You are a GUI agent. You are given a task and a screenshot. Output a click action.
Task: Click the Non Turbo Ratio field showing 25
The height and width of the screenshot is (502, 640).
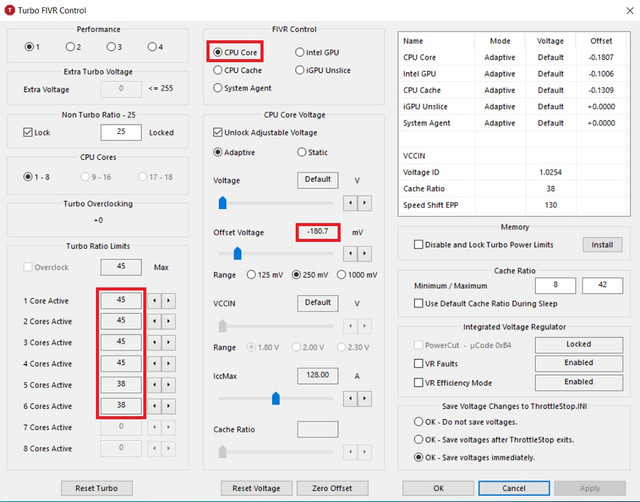coord(121,132)
